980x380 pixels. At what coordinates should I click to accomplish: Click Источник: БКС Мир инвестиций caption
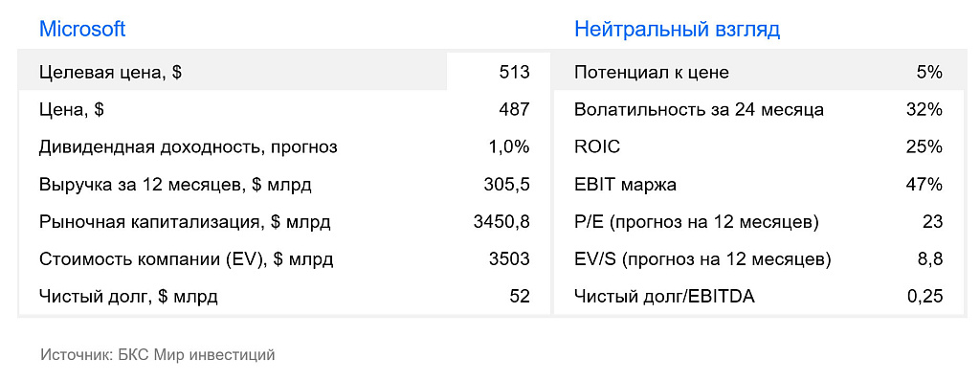(x=158, y=356)
